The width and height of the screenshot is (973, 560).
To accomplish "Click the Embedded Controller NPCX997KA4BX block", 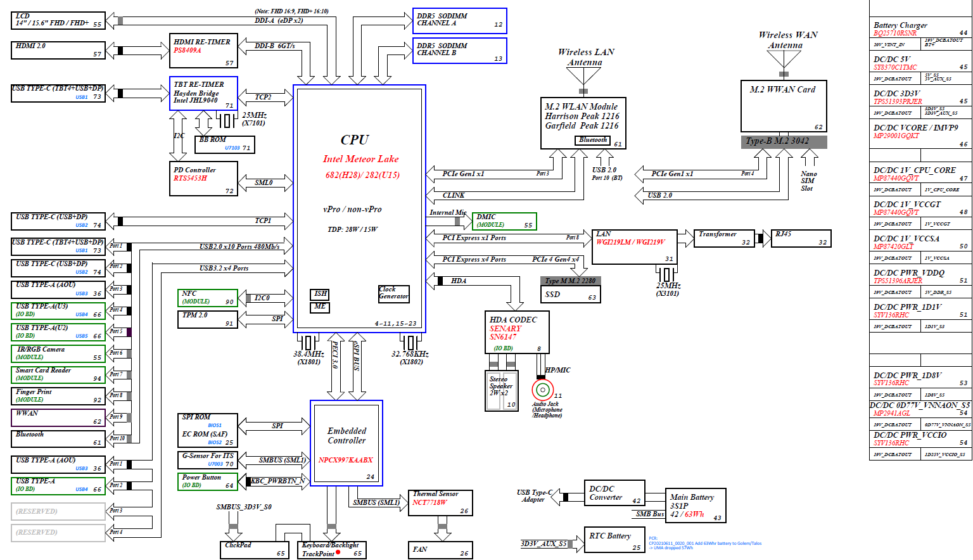I will tap(347, 443).
